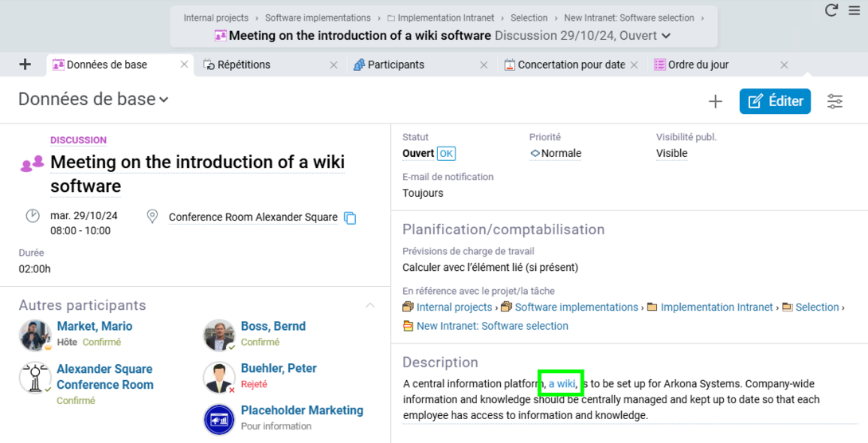
Task: Close the Répétitions tab
Action: 334,65
